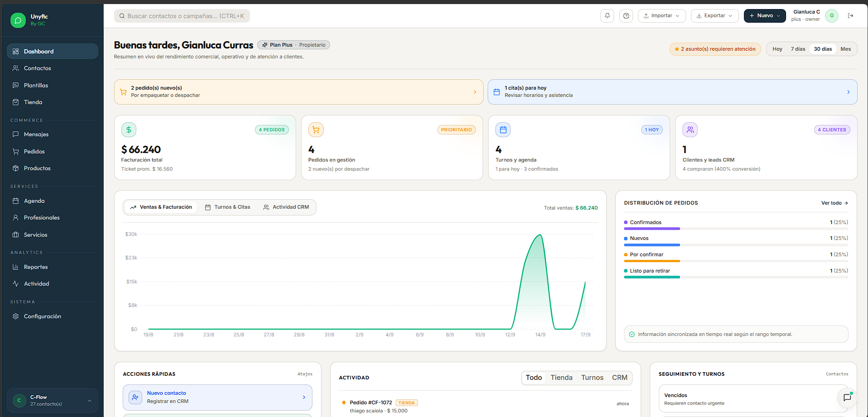Open Productos in the sidebar
868x417 pixels.
point(53,168)
